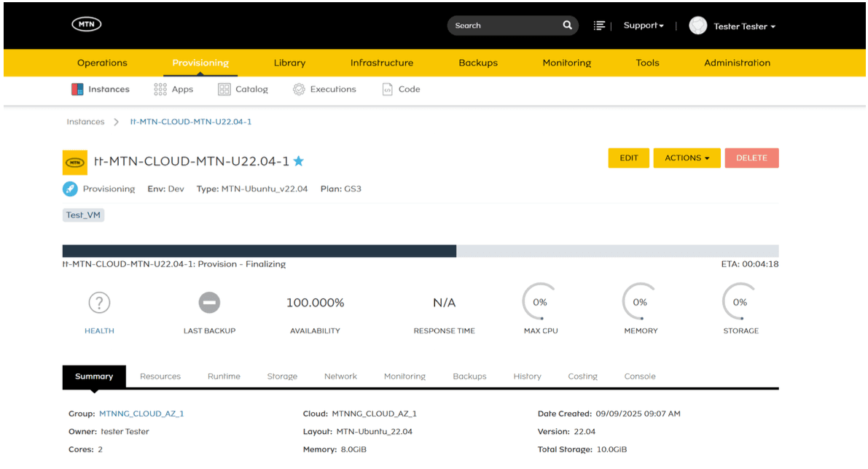This screenshot has height=469, width=868.
Task: Open the Library menu
Action: 289,63
